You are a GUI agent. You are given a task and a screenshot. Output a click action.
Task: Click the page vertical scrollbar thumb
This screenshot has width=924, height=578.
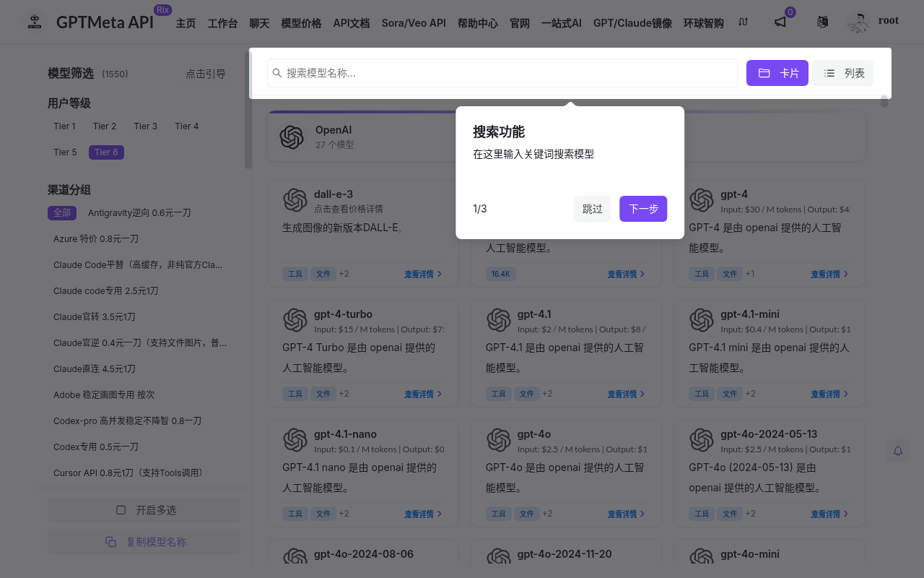coord(884,101)
